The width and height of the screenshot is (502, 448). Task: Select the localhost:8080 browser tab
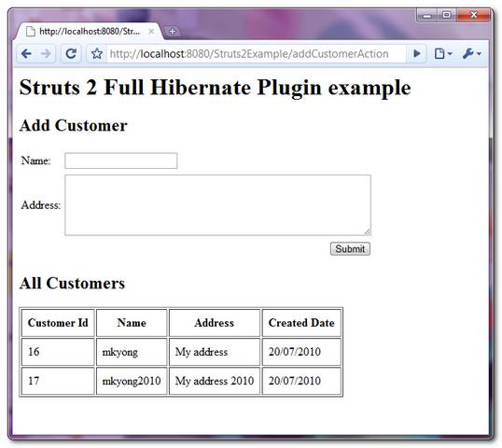click(x=88, y=32)
